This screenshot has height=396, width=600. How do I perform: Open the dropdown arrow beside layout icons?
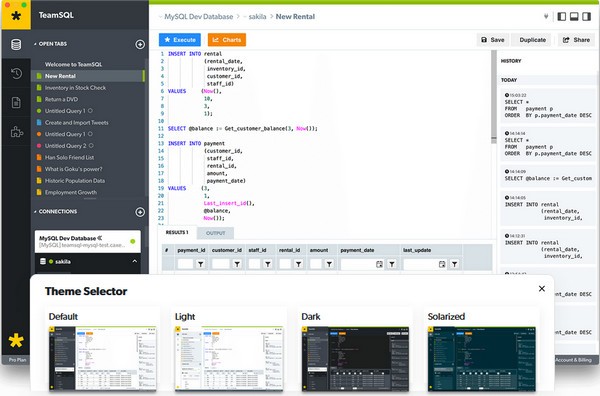pos(546,16)
